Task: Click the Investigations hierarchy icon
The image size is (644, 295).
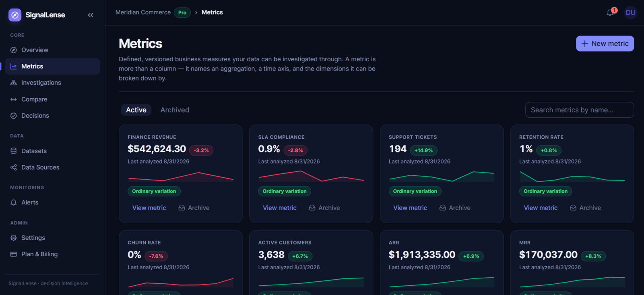Action: (14, 83)
